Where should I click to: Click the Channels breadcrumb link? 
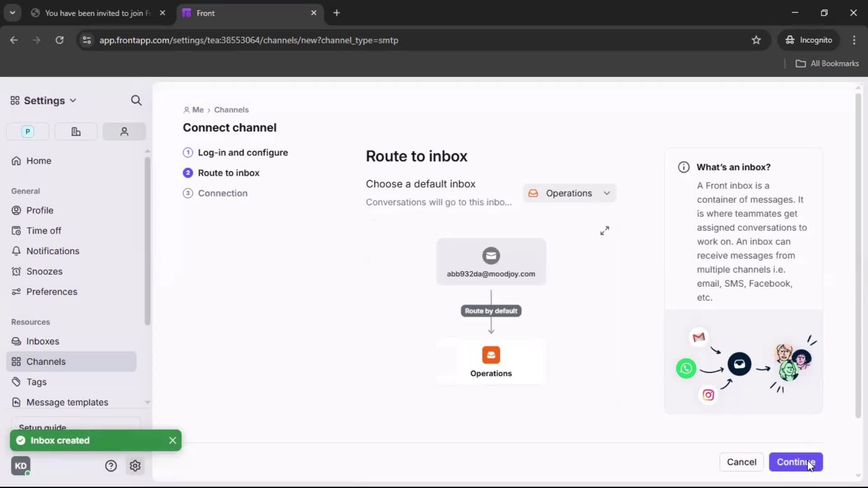pyautogui.click(x=231, y=110)
